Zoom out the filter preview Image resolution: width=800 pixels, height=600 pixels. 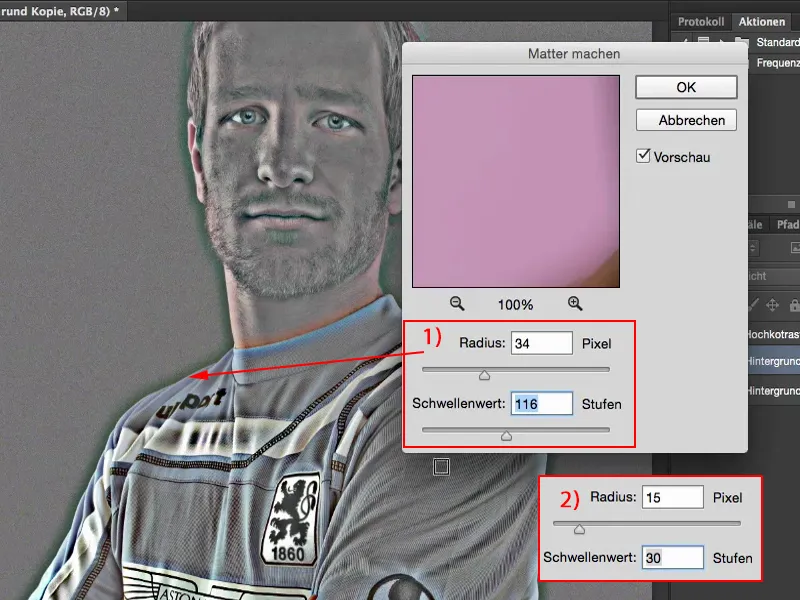pyautogui.click(x=457, y=304)
